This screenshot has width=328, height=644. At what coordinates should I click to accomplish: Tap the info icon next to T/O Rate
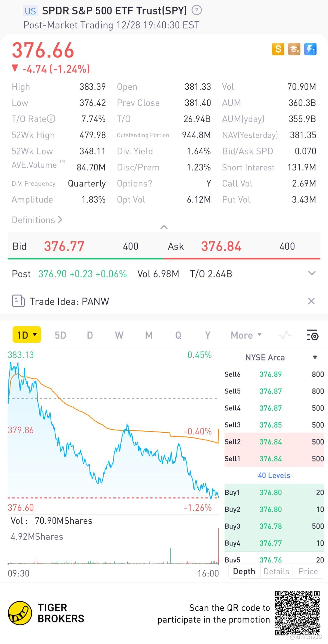point(51,119)
